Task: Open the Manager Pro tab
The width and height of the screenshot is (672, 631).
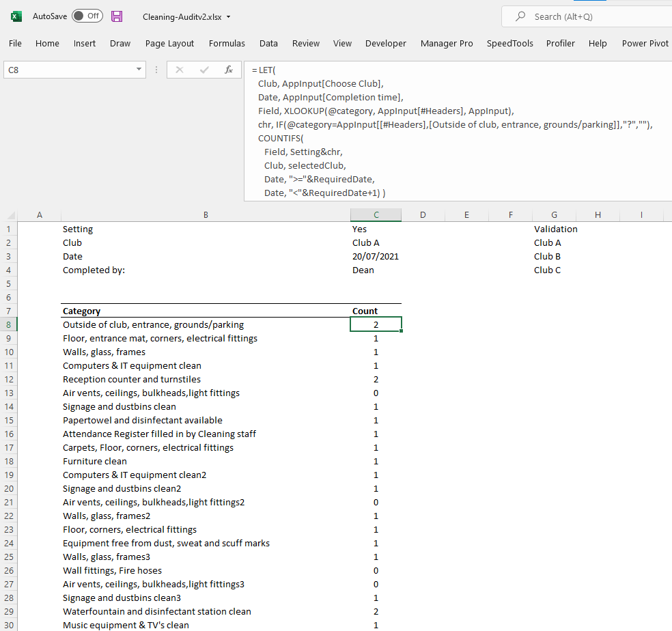Action: (447, 43)
